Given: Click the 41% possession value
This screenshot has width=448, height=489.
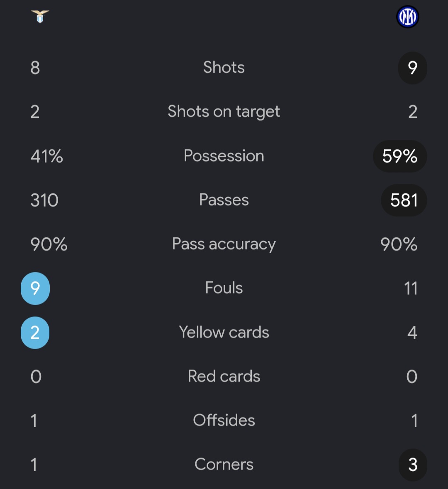Looking at the screenshot, I should pos(47,156).
